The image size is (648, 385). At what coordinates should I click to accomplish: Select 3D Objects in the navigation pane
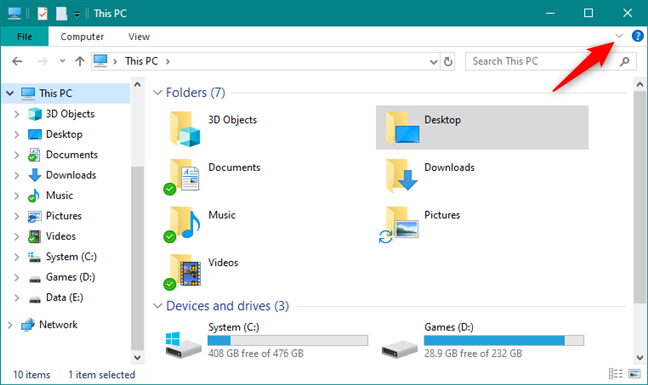coord(70,114)
